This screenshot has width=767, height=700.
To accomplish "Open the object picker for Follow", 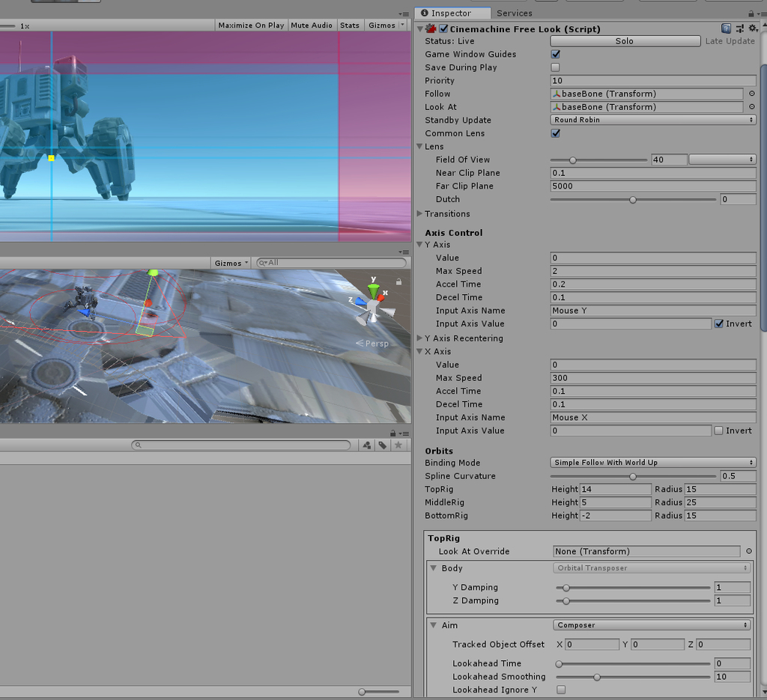I will [752, 94].
